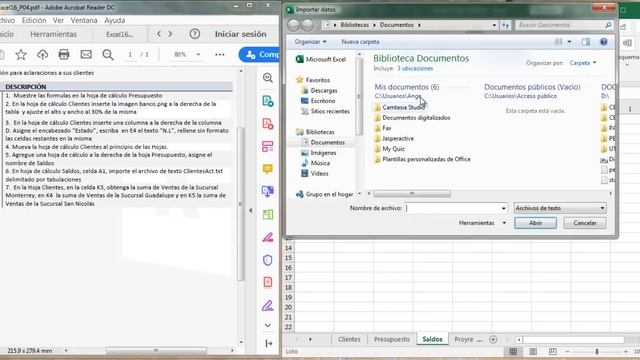Open the Comment tool in Acrobat sidebar
Viewport: 640px width, 360px height.
click(268, 169)
